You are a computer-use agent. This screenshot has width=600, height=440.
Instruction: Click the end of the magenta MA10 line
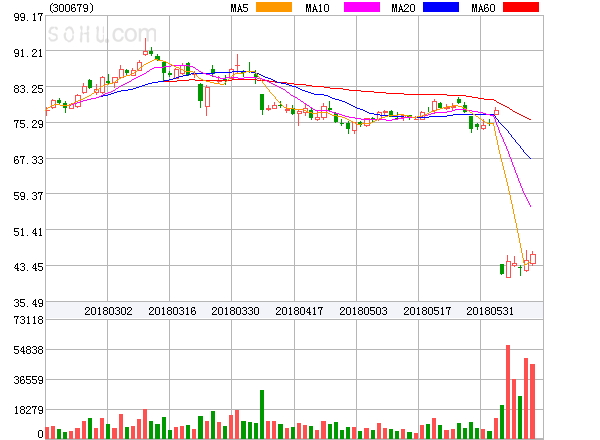pyautogui.click(x=530, y=206)
